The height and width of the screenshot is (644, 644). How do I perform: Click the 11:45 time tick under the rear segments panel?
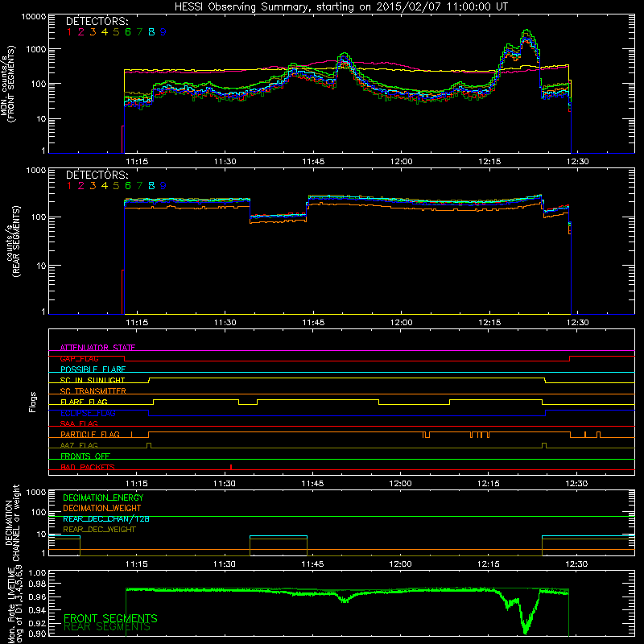(x=313, y=323)
